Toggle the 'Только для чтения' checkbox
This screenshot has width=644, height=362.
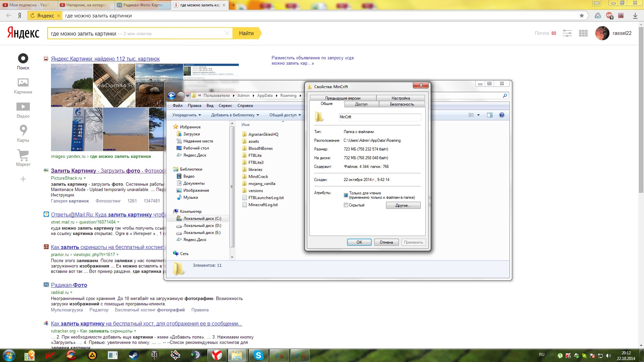click(346, 195)
